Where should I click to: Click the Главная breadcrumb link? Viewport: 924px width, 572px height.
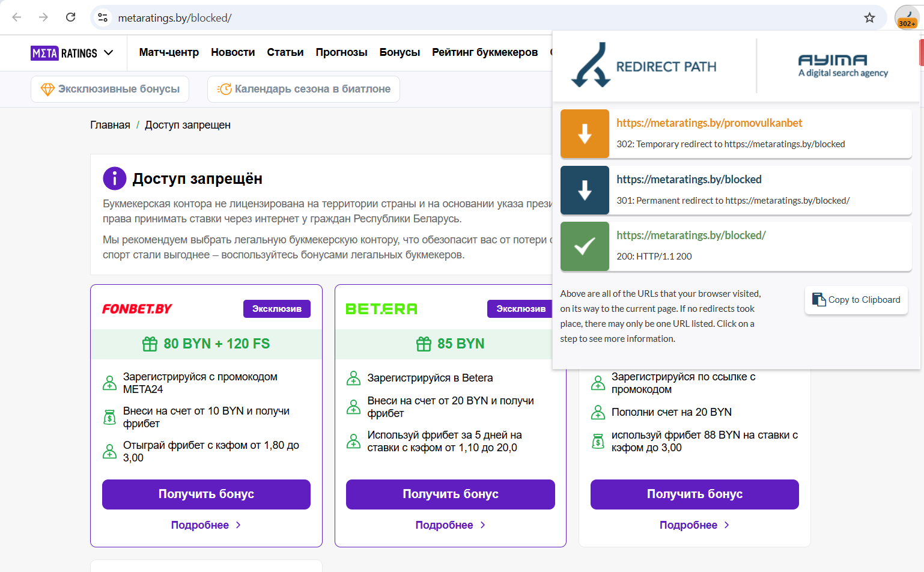[110, 125]
